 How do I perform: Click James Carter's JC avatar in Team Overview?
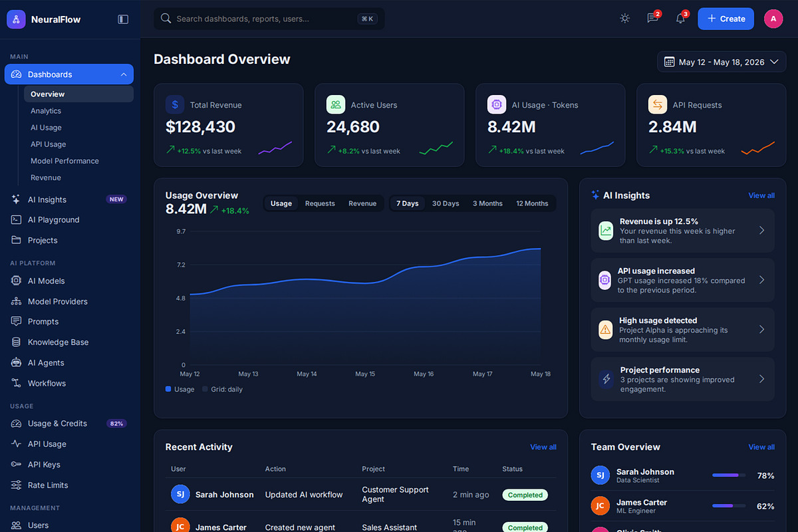tap(600, 505)
